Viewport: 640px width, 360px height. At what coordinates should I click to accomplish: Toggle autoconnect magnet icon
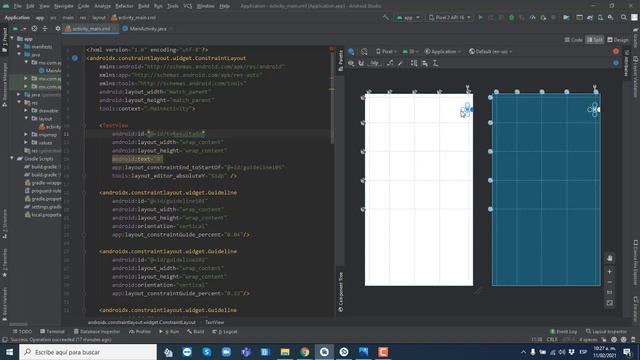pos(361,63)
